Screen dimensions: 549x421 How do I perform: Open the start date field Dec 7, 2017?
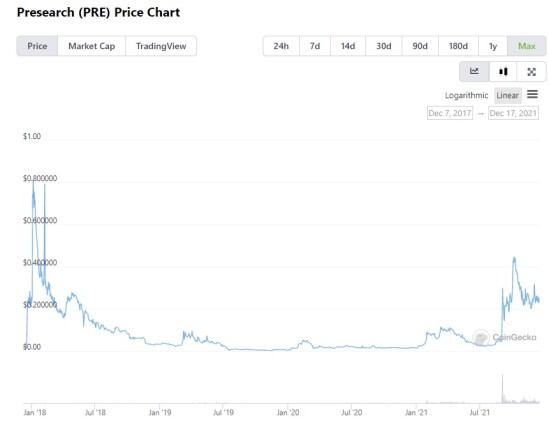[450, 113]
